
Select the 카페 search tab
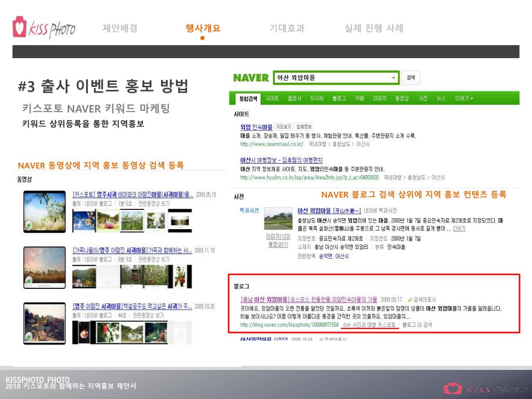360,98
